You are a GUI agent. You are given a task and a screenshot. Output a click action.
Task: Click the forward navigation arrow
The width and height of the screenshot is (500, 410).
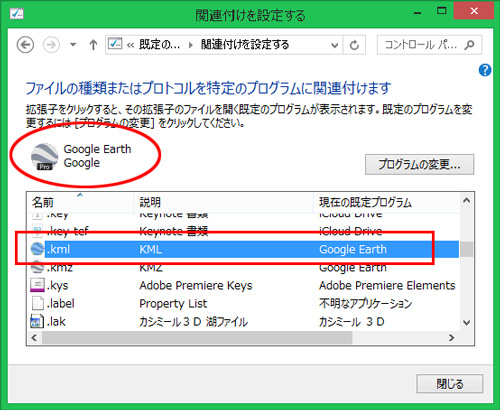[x=51, y=45]
